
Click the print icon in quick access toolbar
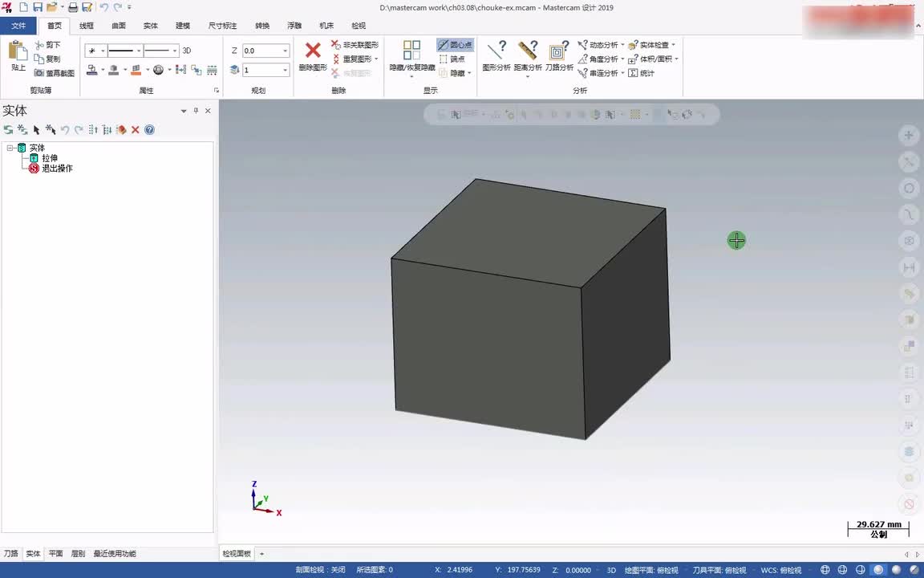point(73,8)
